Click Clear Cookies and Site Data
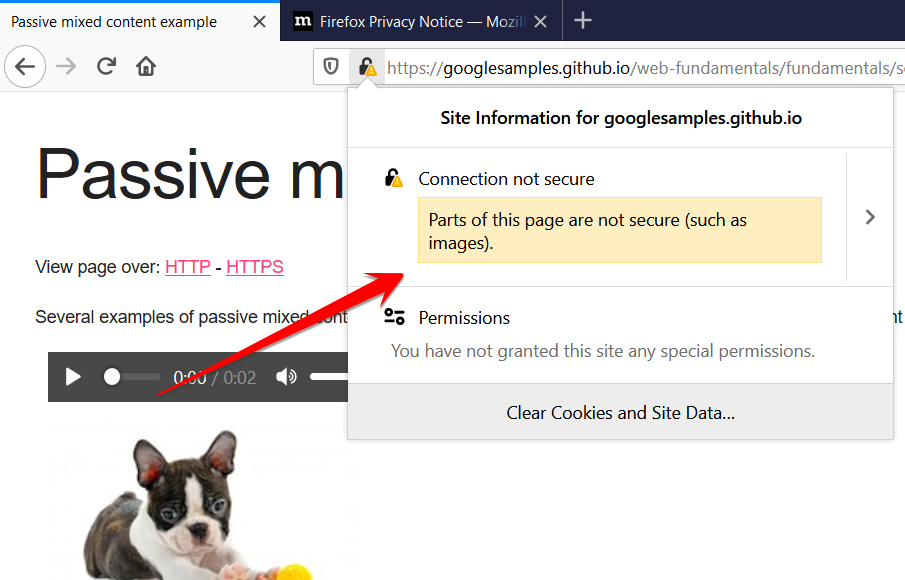Image resolution: width=905 pixels, height=580 pixels. (x=620, y=413)
